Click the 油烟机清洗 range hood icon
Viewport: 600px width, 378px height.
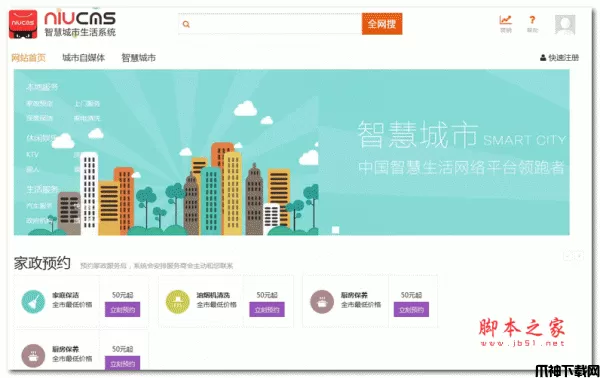tap(178, 301)
